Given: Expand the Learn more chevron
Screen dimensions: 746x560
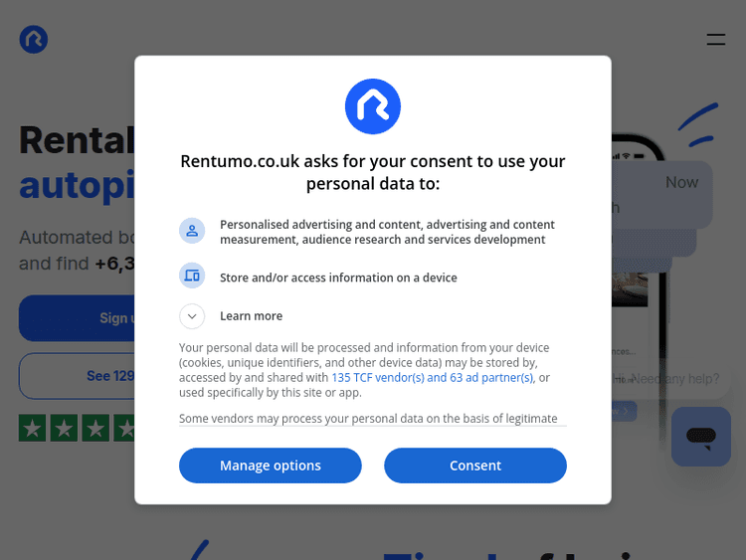Looking at the screenshot, I should coord(192,316).
